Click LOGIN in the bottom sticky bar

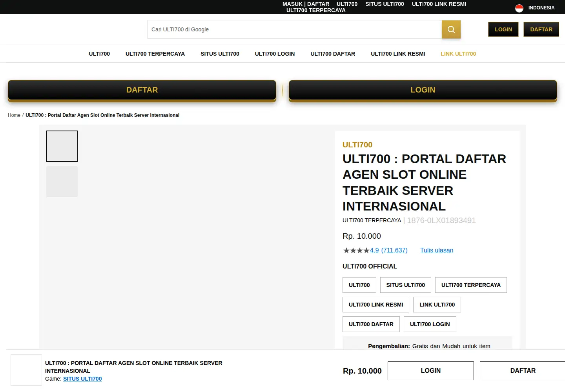tap(431, 371)
